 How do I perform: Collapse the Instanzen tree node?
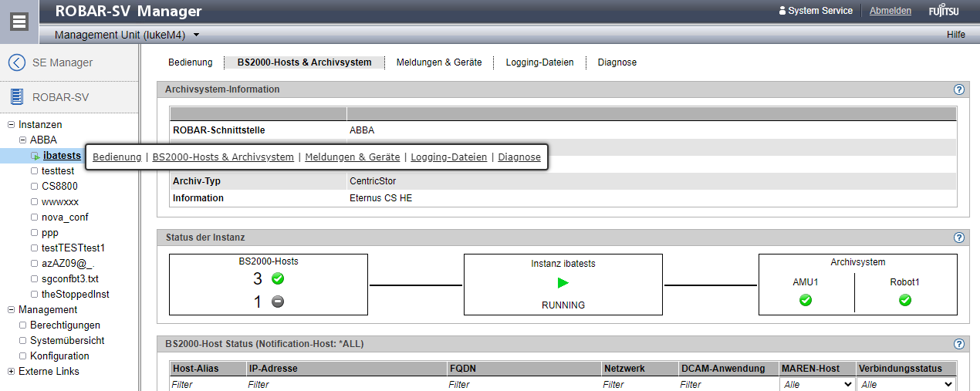click(11, 124)
